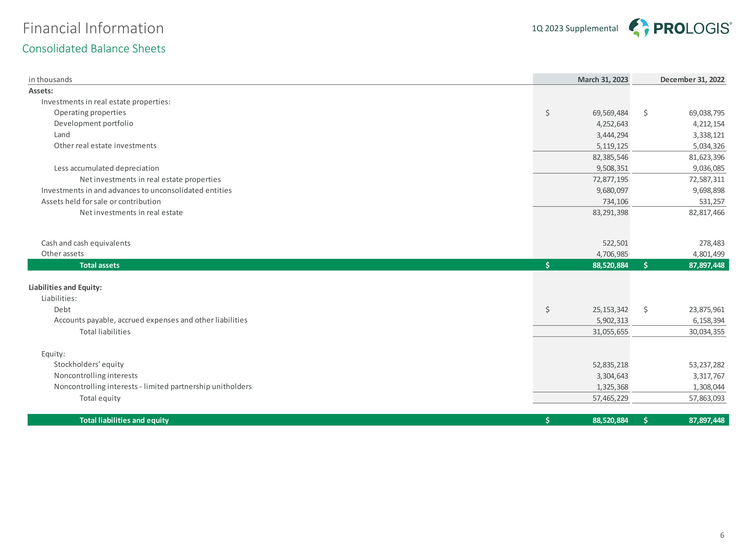Click the Noncontrolling interests row label
The width and height of the screenshot is (747, 560).
96,376
